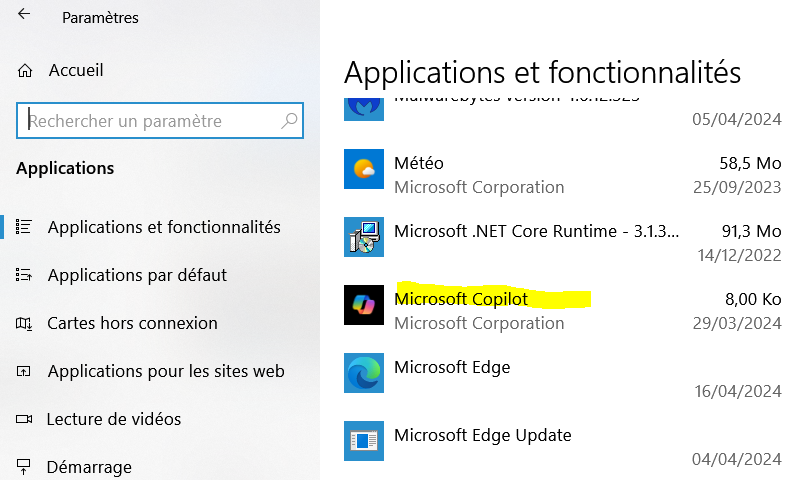Viewport: 805px width, 480px height.
Task: Open Applications et fonctionnalités section
Action: (164, 227)
